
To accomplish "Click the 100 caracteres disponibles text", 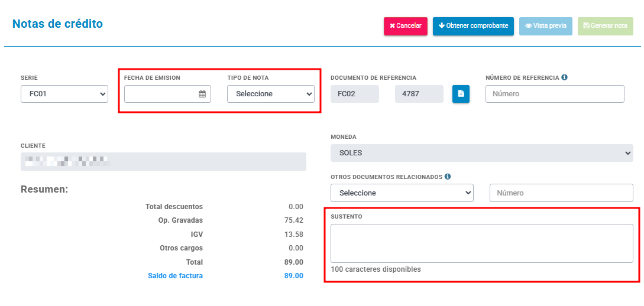I will pos(376,269).
